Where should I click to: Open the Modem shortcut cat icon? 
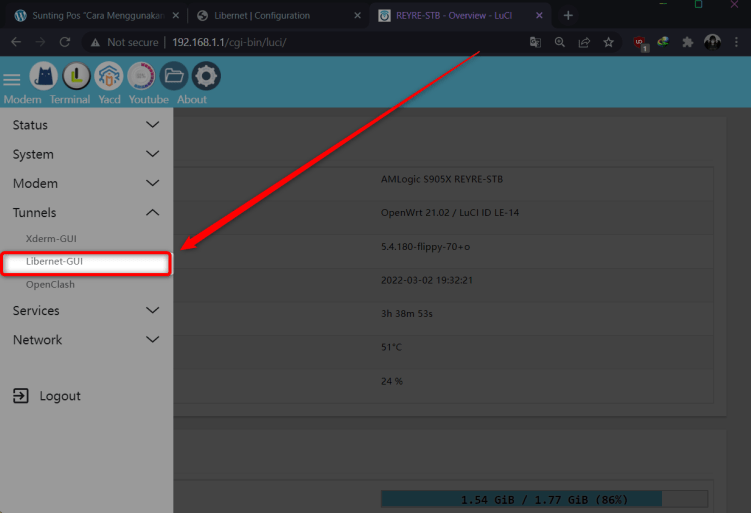click(x=44, y=76)
